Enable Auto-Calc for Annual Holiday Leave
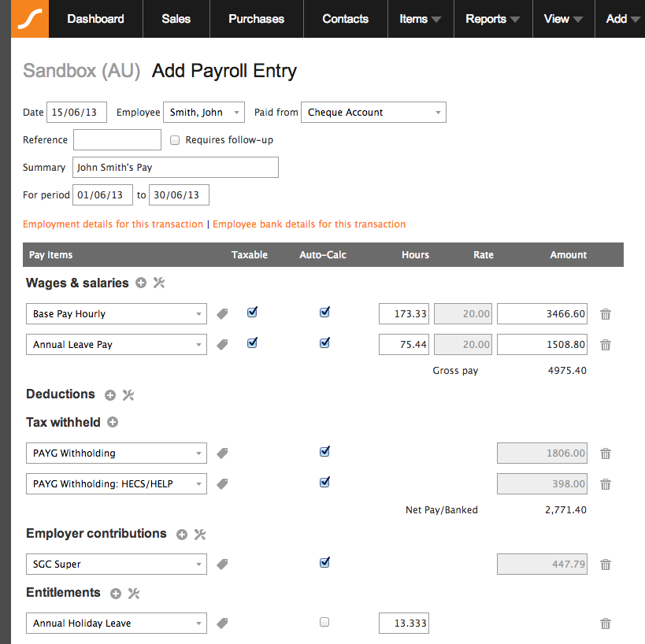Screen dimensions: 645x644 click(324, 622)
